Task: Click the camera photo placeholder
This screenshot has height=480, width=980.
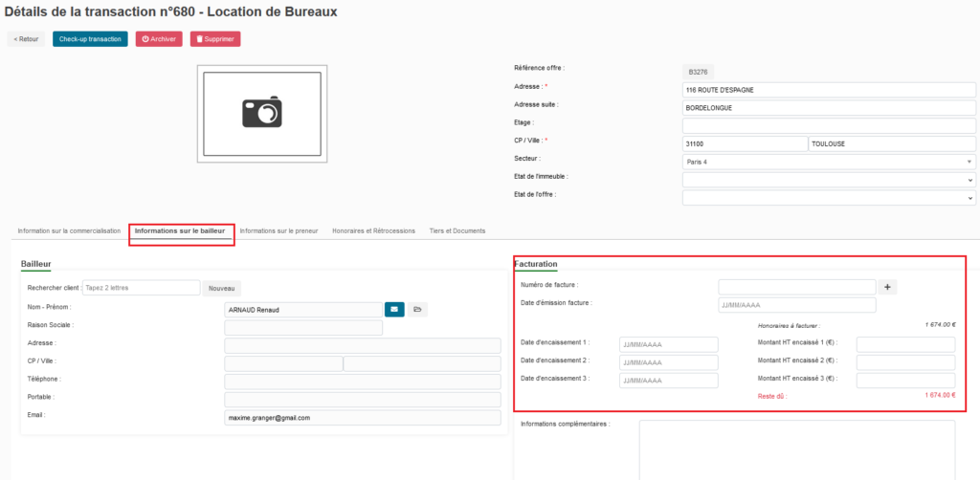Action: click(262, 111)
